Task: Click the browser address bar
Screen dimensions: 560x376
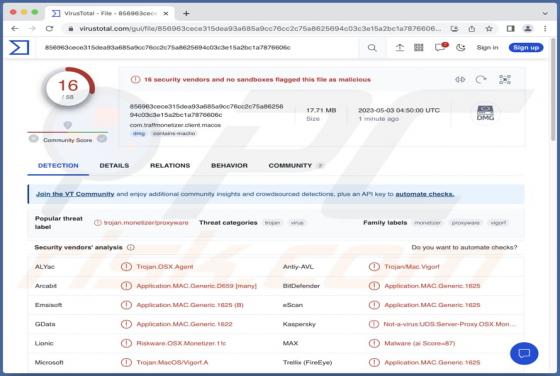Action: click(x=254, y=29)
